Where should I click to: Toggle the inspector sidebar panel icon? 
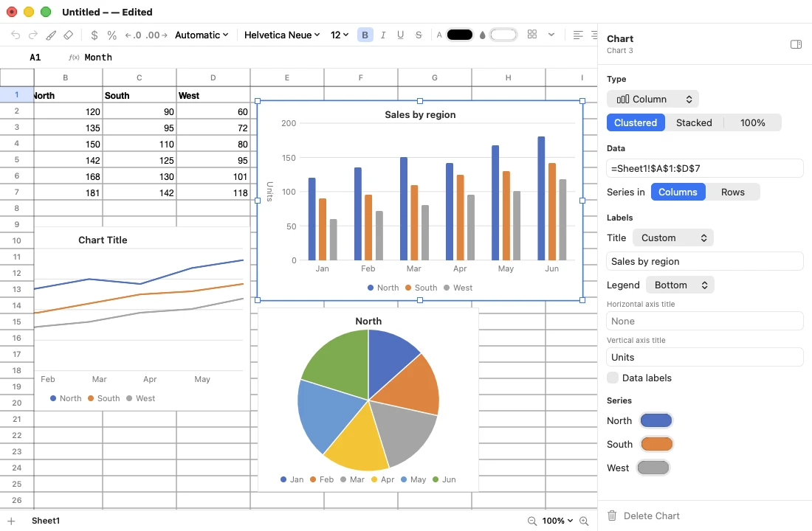[x=796, y=44]
